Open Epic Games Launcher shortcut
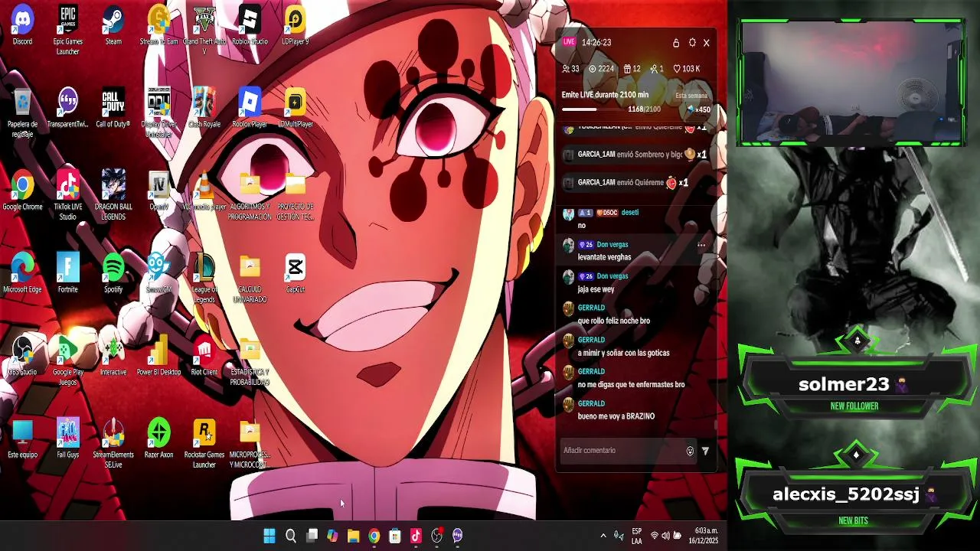 click(x=67, y=30)
